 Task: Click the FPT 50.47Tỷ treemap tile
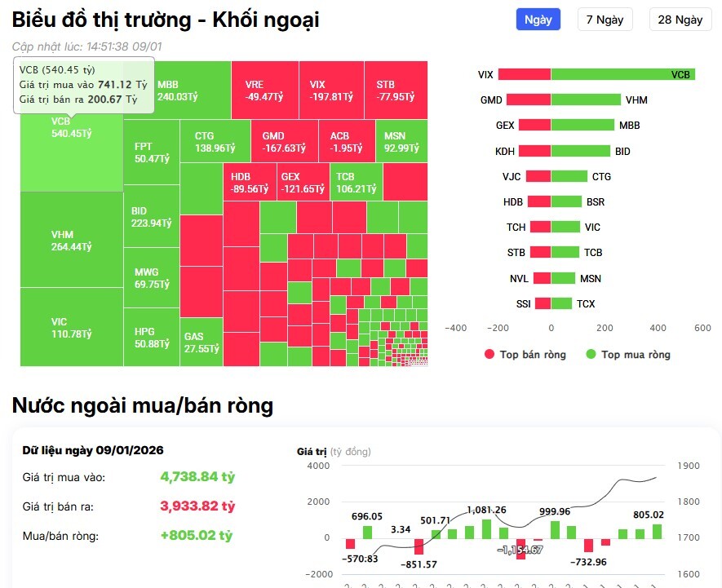[152, 153]
